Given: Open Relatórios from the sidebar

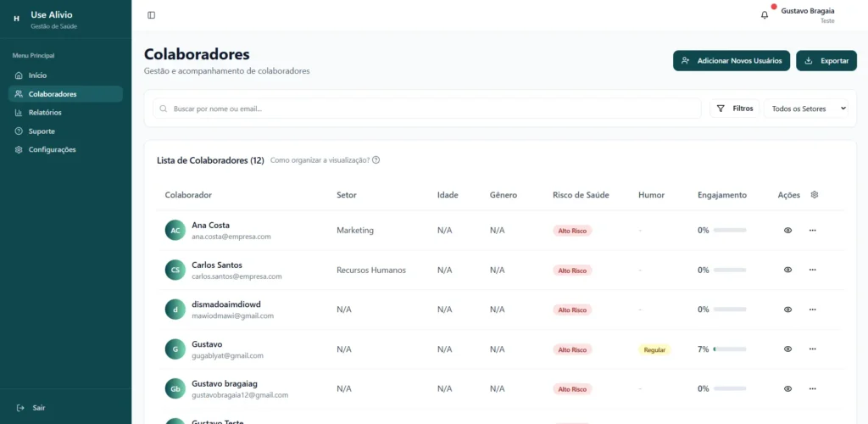Looking at the screenshot, I should click(65, 113).
